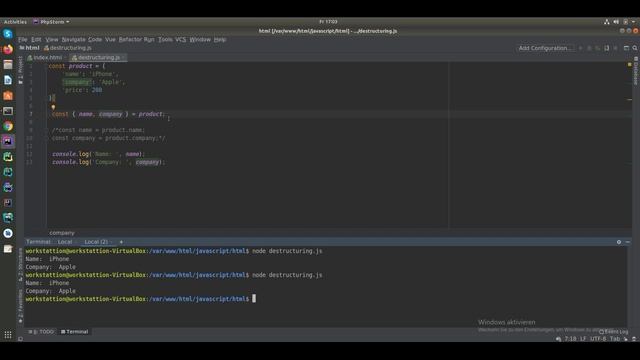This screenshot has width=640, height=360.
Task: Open the Project tool window stripe
Action: [x=20, y=70]
